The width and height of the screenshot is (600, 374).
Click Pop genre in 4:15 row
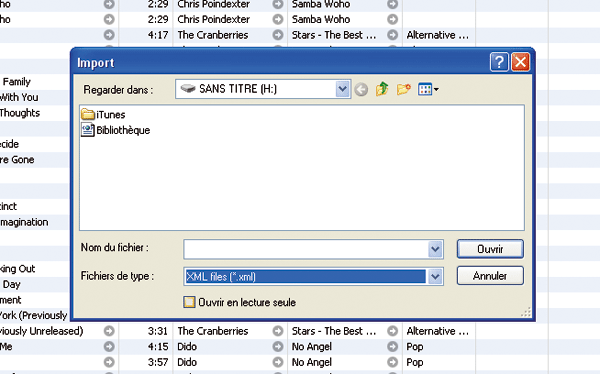[x=415, y=347]
